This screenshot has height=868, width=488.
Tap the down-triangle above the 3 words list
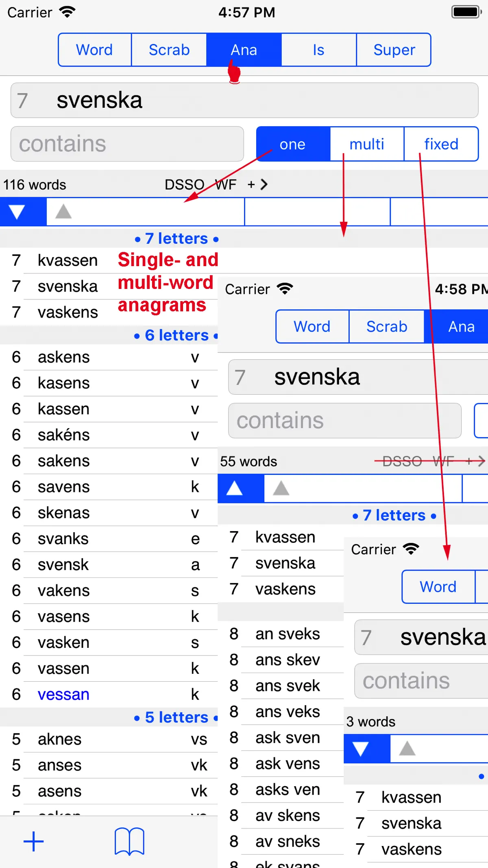(361, 748)
